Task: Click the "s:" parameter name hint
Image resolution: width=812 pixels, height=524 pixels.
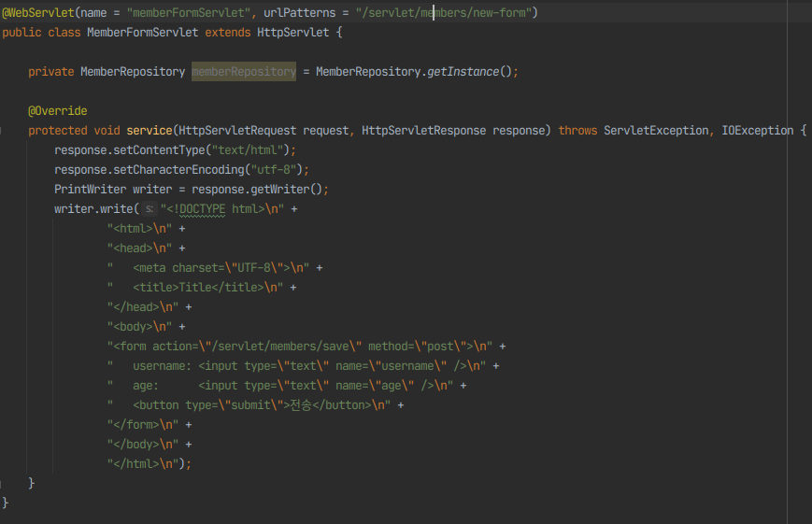Action: click(x=150, y=209)
